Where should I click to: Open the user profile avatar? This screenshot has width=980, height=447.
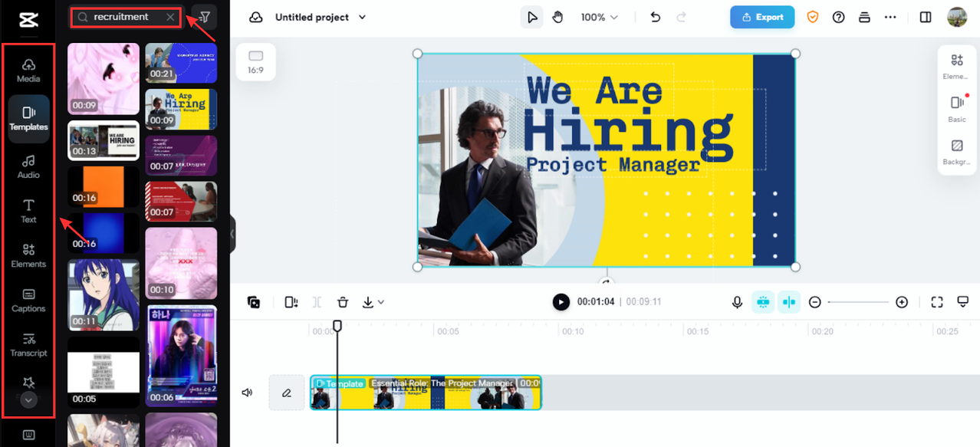pyautogui.click(x=957, y=17)
